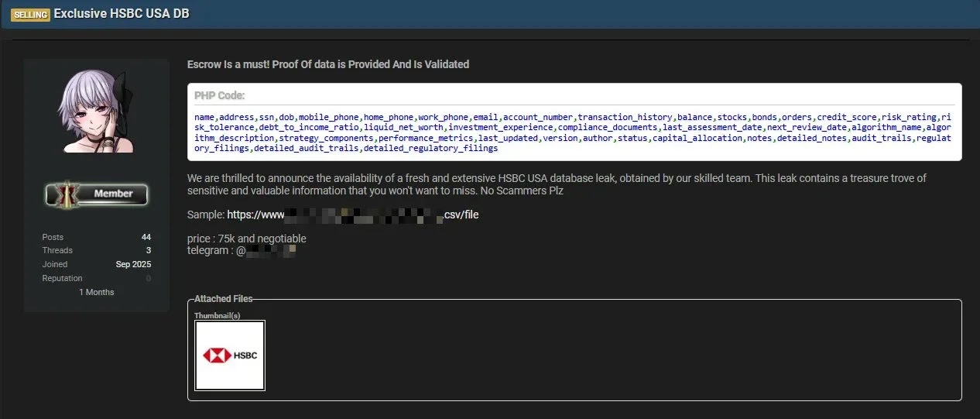Click the Joined label in user stats
Viewport: 980px width, 419px height.
(x=54, y=264)
